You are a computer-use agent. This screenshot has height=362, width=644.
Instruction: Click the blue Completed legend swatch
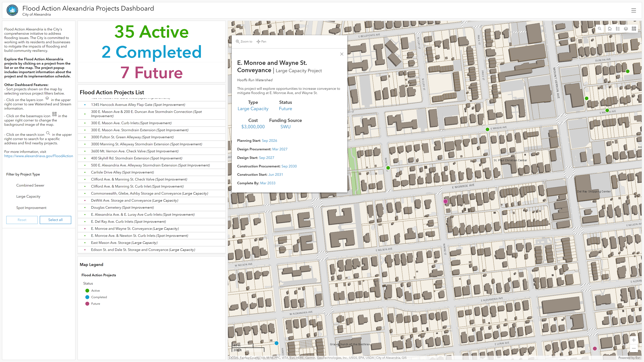click(x=87, y=297)
